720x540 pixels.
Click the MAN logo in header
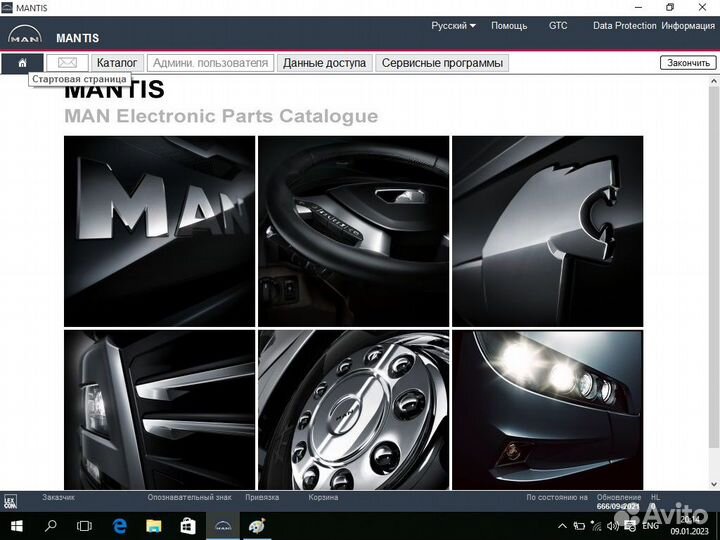coord(25,35)
